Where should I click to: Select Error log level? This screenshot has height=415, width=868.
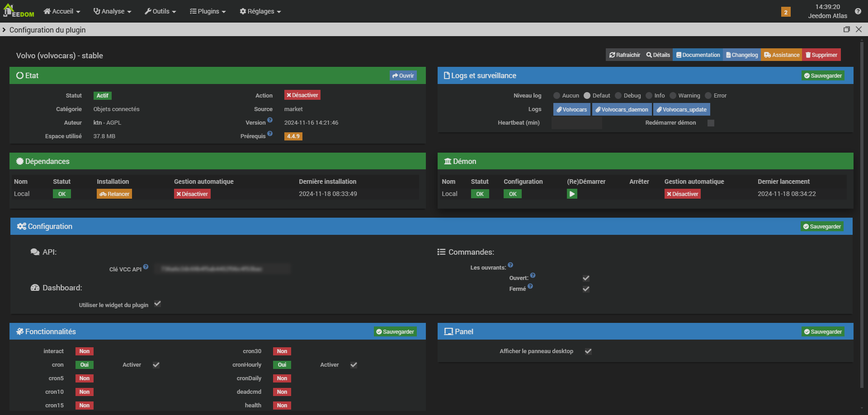coord(708,96)
